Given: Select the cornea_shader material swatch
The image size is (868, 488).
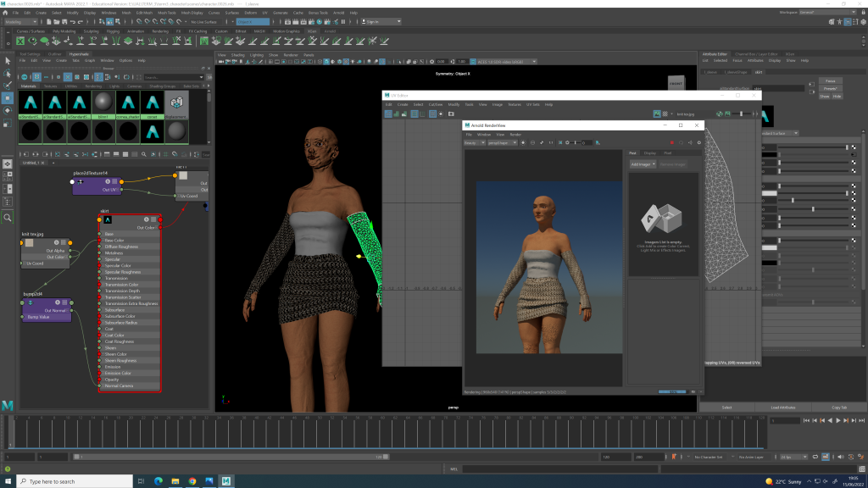Looking at the screenshot, I should pos(128,104).
